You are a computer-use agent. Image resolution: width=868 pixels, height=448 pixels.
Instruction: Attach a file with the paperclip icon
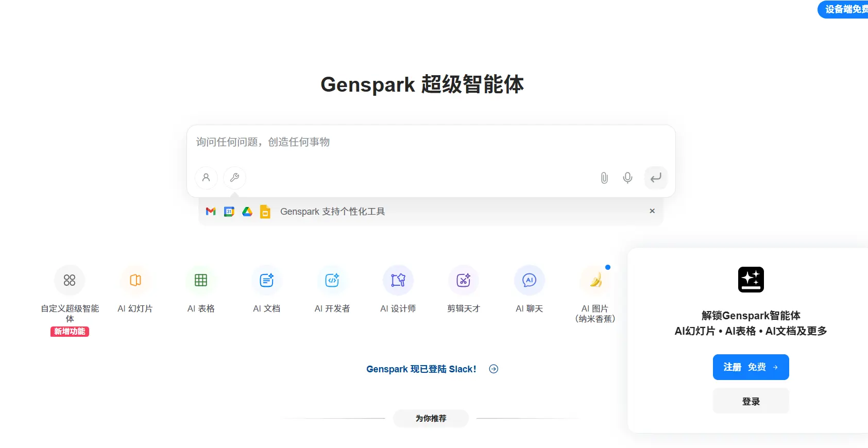(x=604, y=178)
